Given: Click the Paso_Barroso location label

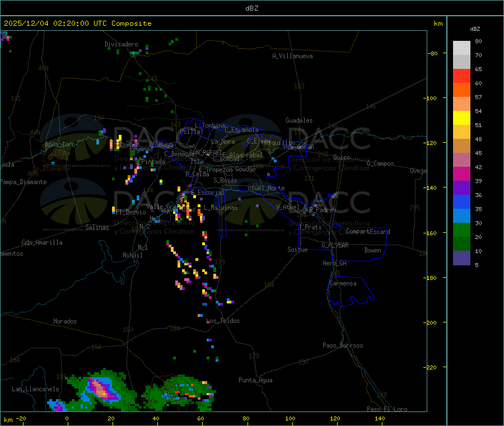Looking at the screenshot, I should click(343, 345).
